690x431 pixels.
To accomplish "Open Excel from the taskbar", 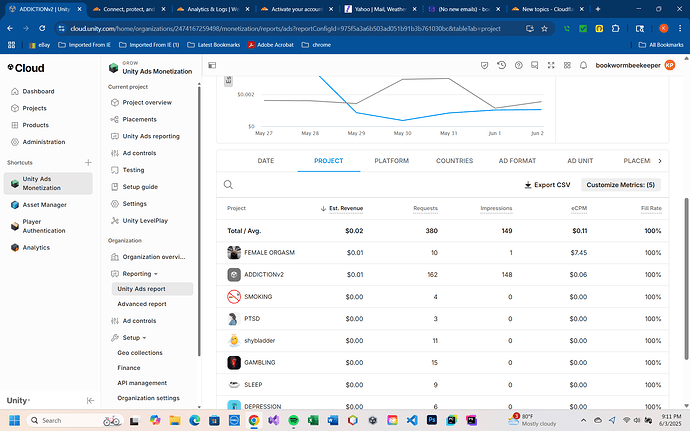I will (x=313, y=420).
